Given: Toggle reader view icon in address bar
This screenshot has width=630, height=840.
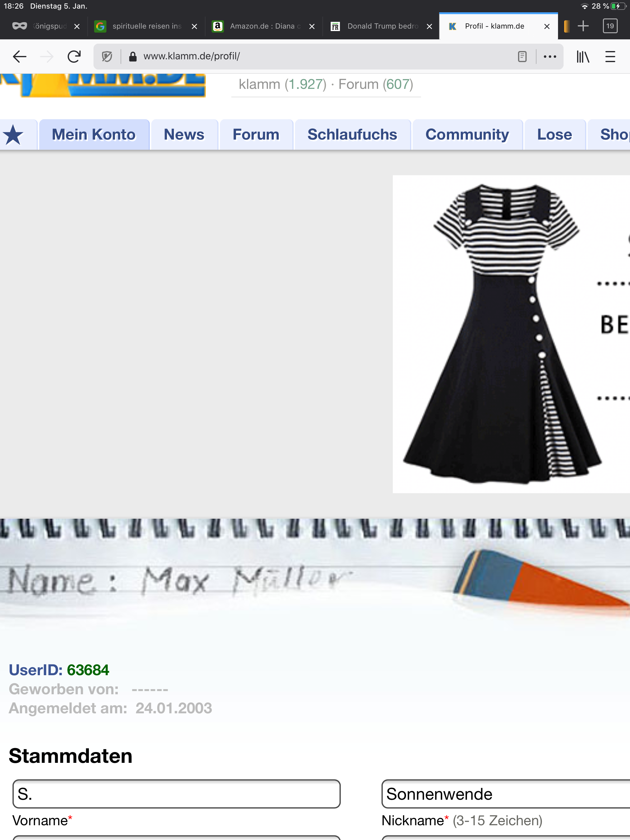Looking at the screenshot, I should (522, 57).
